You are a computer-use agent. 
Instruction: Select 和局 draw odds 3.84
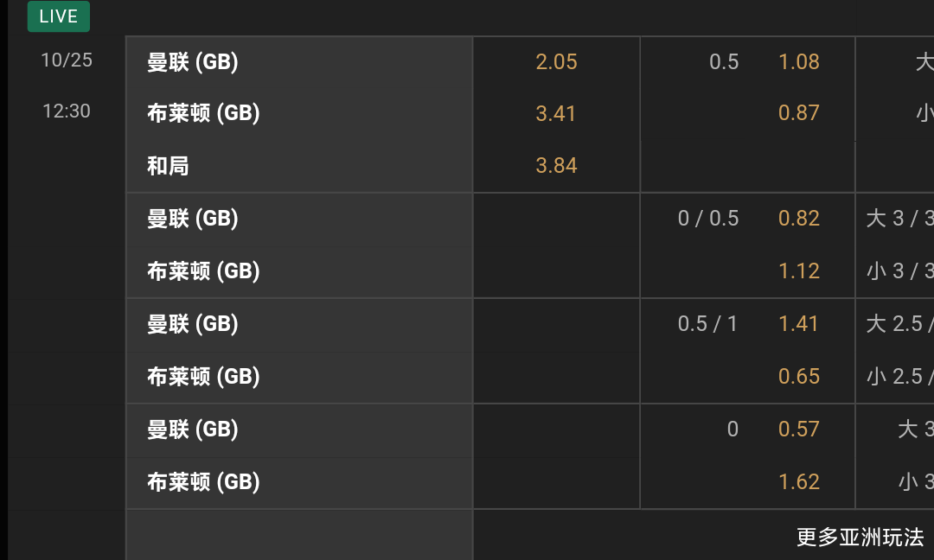point(556,166)
